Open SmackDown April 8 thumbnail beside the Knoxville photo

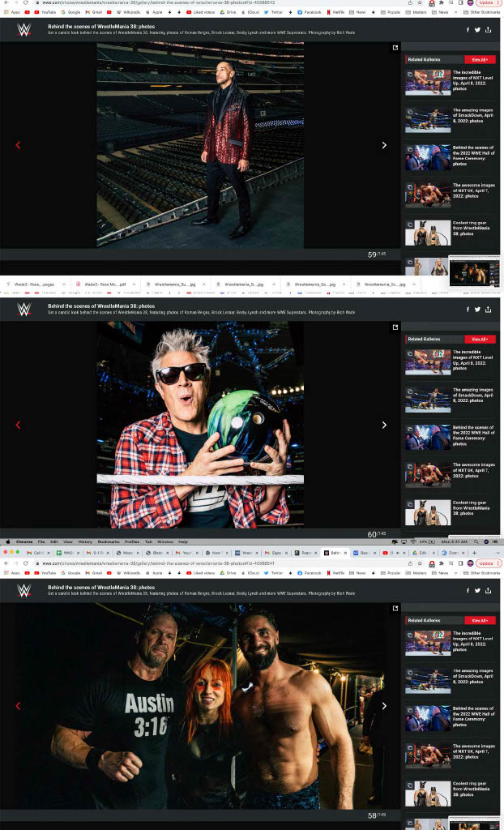click(x=429, y=399)
